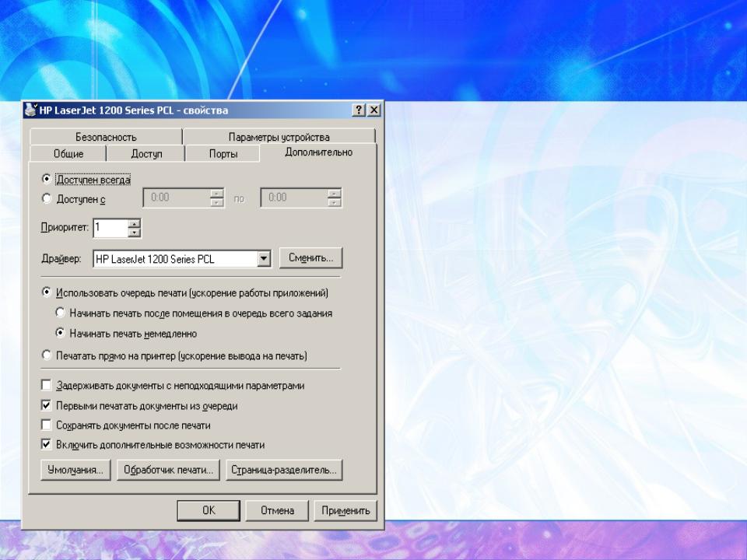The width and height of the screenshot is (747, 560).
Task: Close the printer properties dialog
Action: (x=374, y=110)
